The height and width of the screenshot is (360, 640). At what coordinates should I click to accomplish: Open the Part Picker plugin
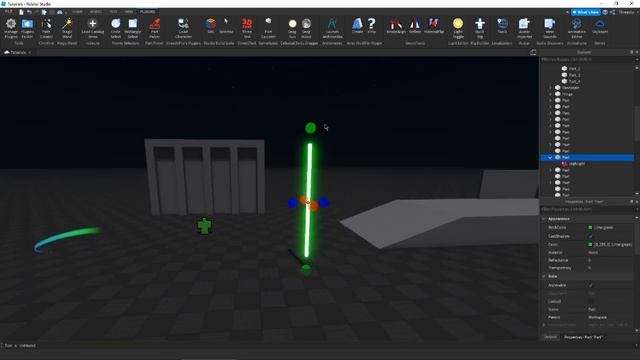(154, 28)
